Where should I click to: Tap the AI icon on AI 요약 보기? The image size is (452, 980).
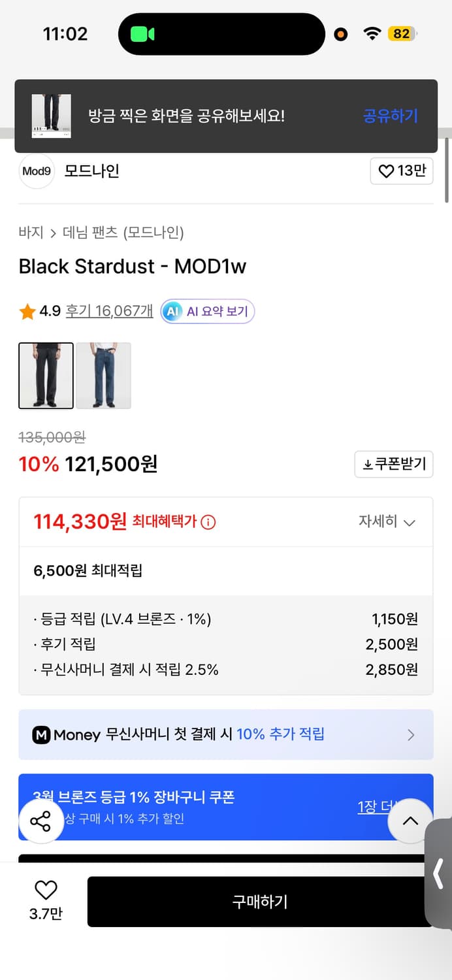(x=172, y=312)
